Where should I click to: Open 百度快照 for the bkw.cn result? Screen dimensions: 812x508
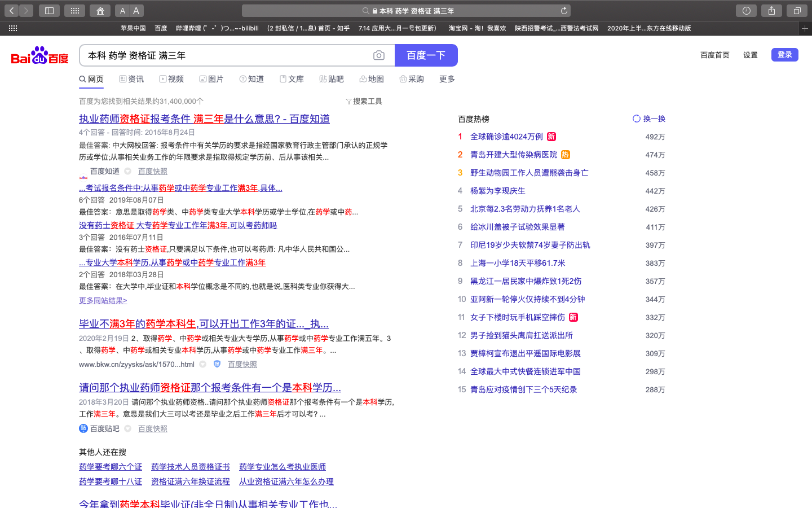pos(242,365)
